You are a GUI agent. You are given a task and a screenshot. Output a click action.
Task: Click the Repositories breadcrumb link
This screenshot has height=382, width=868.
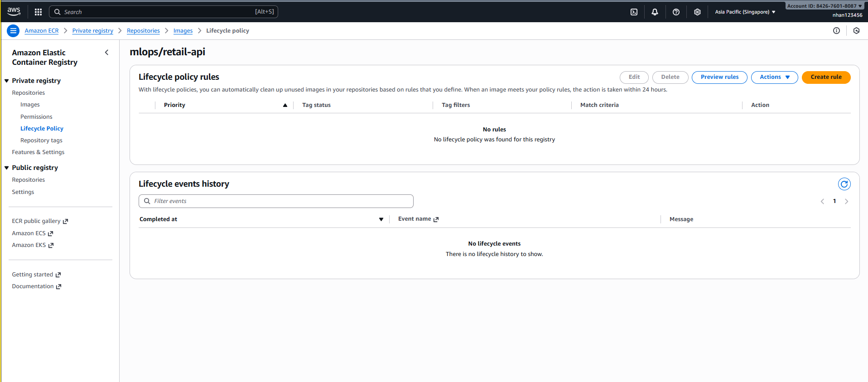click(x=143, y=31)
